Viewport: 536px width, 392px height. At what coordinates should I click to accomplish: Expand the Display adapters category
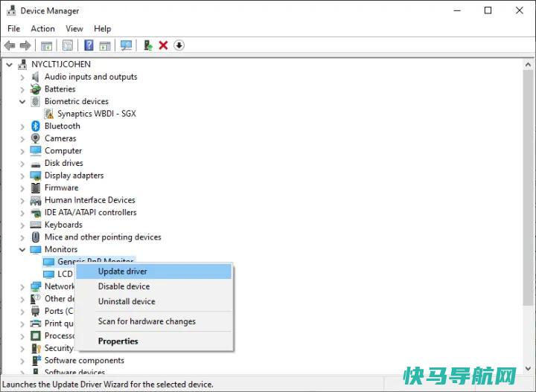click(x=22, y=176)
